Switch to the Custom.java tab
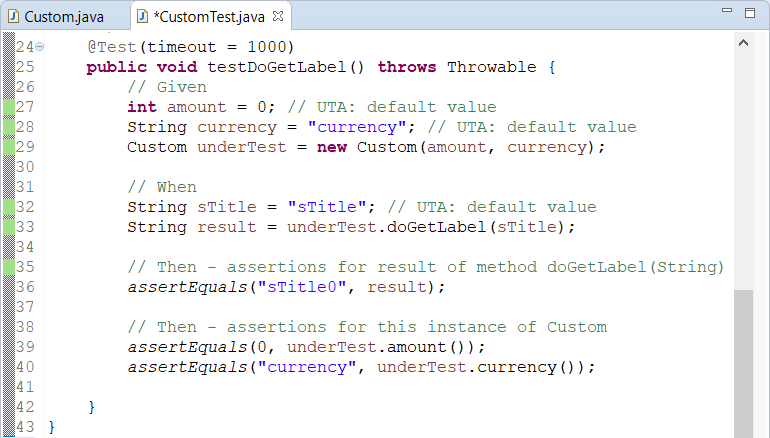This screenshot has width=770, height=438. click(64, 17)
